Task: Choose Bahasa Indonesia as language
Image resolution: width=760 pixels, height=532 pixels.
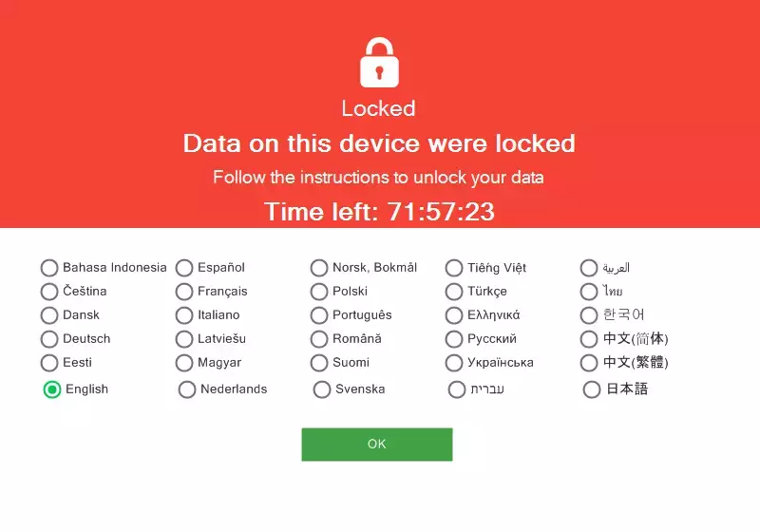Action: (49, 268)
